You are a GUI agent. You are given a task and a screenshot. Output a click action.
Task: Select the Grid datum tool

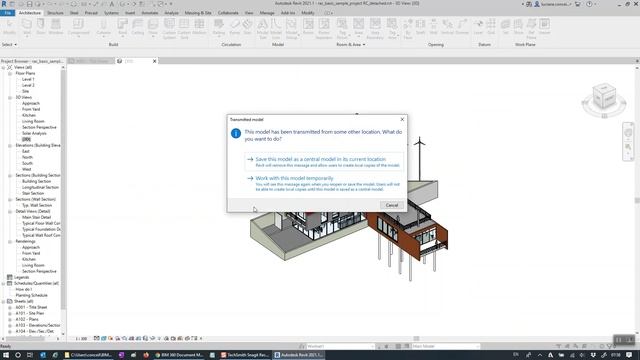click(491, 27)
